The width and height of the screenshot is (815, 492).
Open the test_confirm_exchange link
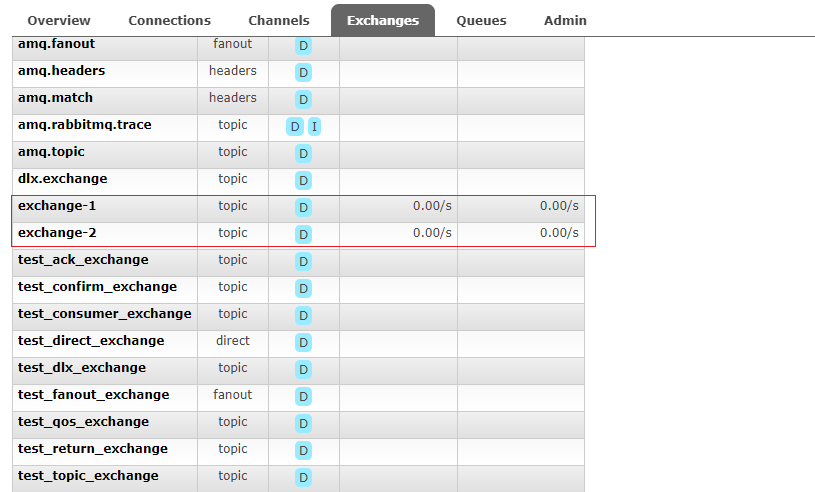pyautogui.click(x=97, y=287)
